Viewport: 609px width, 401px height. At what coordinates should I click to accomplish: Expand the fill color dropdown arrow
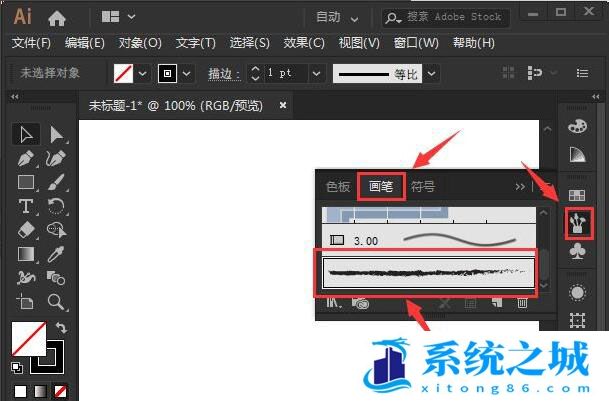point(143,73)
